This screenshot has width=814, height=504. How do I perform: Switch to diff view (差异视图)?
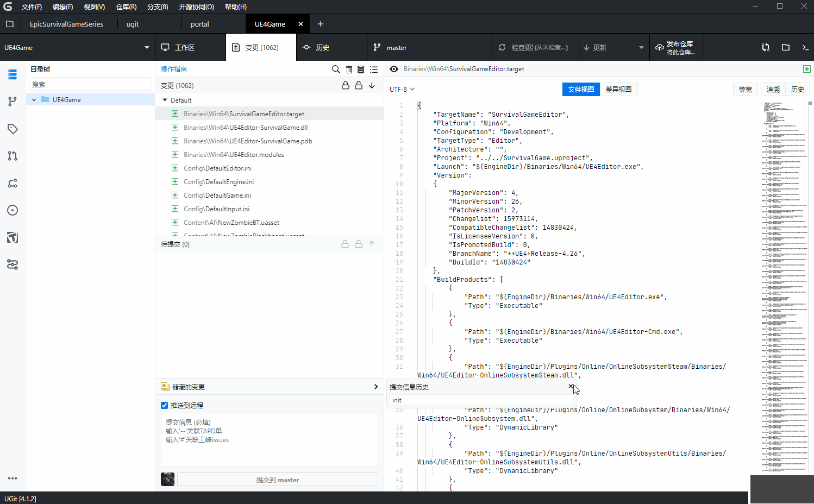point(618,90)
